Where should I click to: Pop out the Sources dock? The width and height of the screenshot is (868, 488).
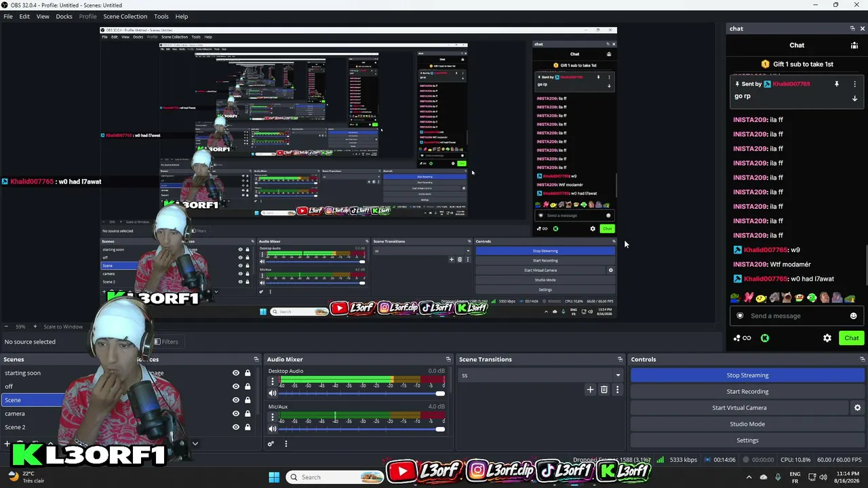pyautogui.click(x=256, y=359)
